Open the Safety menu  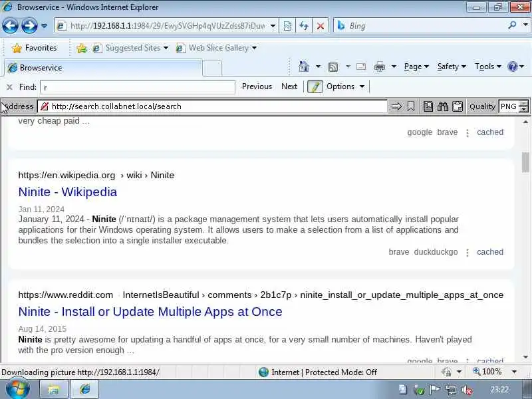pos(452,66)
